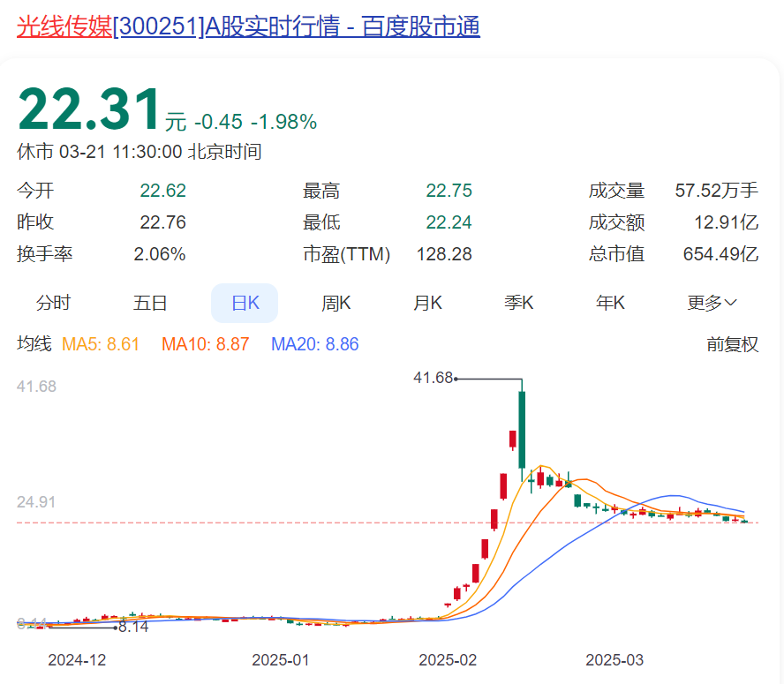This screenshot has height=684, width=784.
Task: Click the 均线 label
Action: pos(34,344)
